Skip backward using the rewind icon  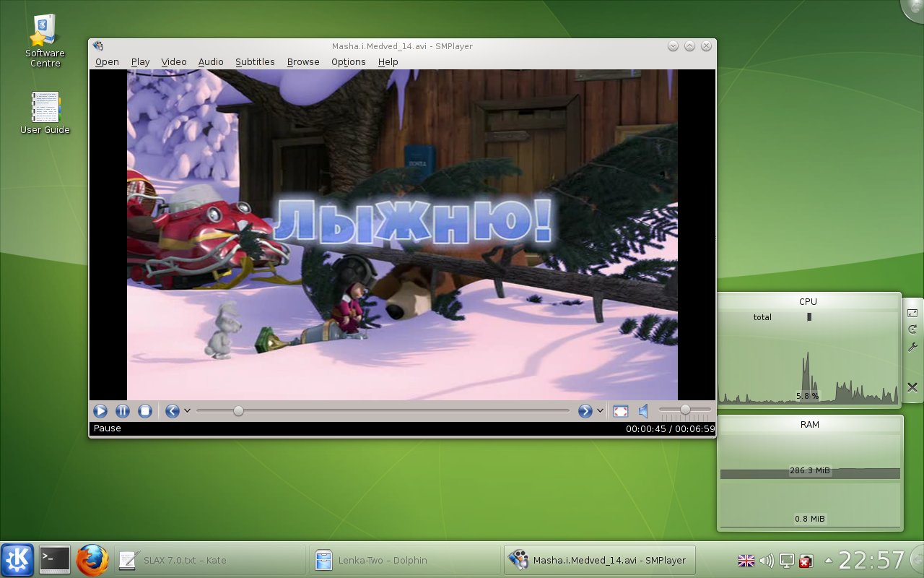pos(172,410)
